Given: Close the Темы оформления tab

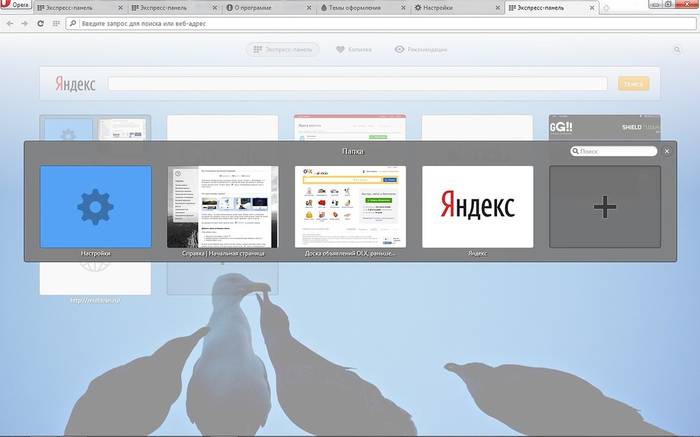Looking at the screenshot, I should click(x=403, y=8).
